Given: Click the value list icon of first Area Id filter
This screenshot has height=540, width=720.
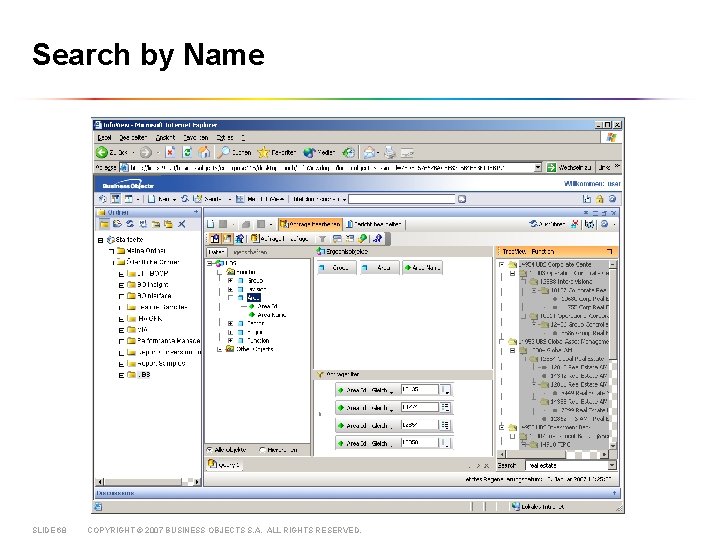Looking at the screenshot, I should tap(445, 390).
